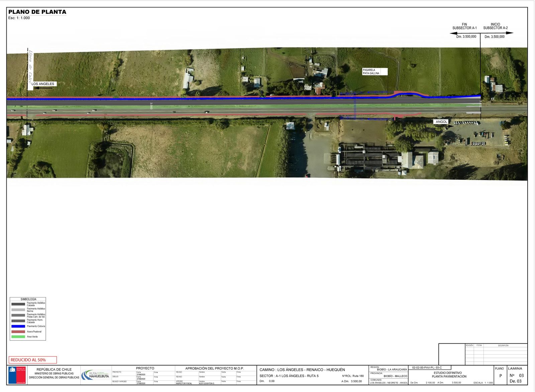Click the Los Angeles direction arrow
This screenshot has width=535, height=392.
click(x=43, y=88)
